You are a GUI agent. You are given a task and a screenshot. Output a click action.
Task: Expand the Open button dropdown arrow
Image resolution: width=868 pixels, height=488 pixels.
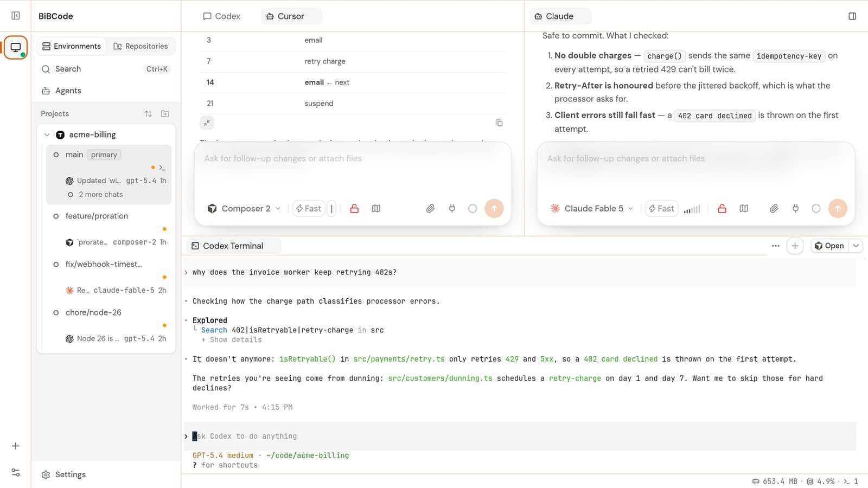(856, 246)
